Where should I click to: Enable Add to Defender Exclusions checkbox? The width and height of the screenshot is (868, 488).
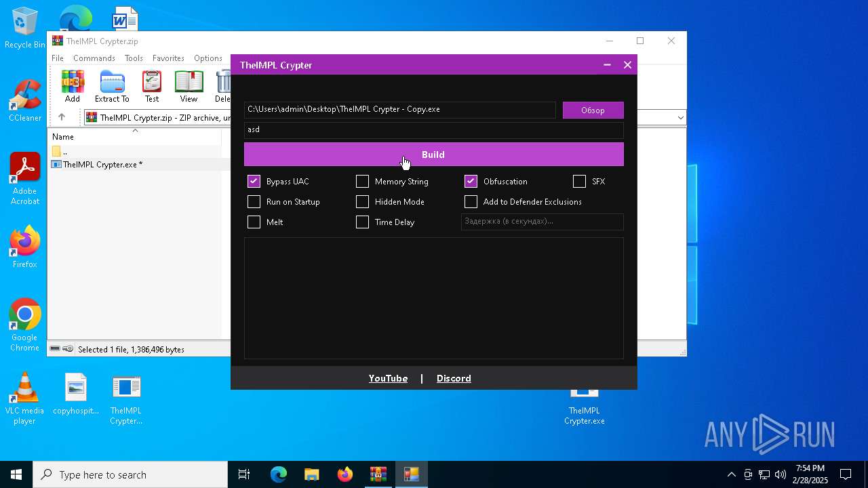pyautogui.click(x=471, y=202)
